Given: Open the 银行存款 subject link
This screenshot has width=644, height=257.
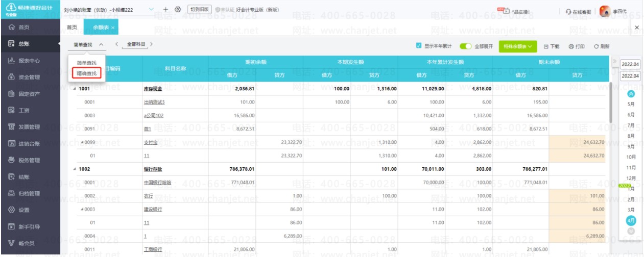Looking at the screenshot, I should pos(152,169).
